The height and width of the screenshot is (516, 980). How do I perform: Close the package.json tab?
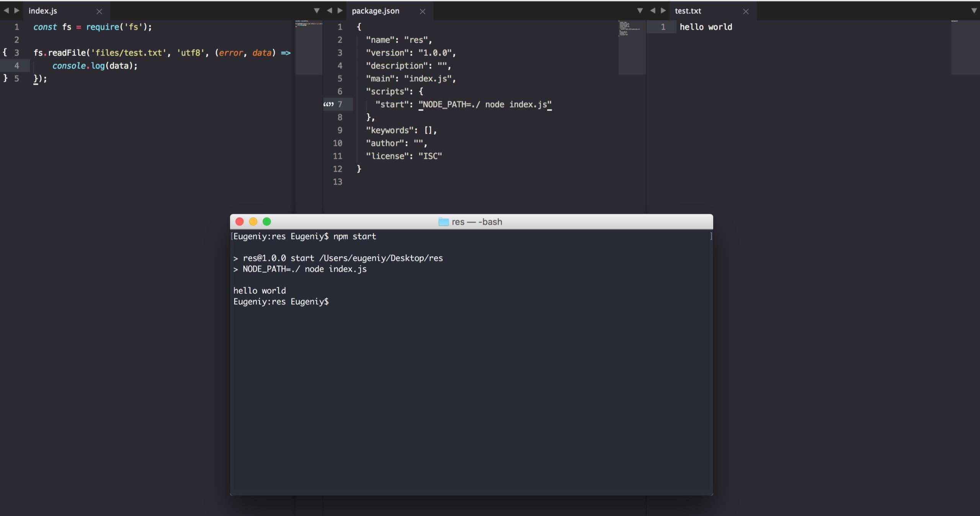[x=423, y=11]
